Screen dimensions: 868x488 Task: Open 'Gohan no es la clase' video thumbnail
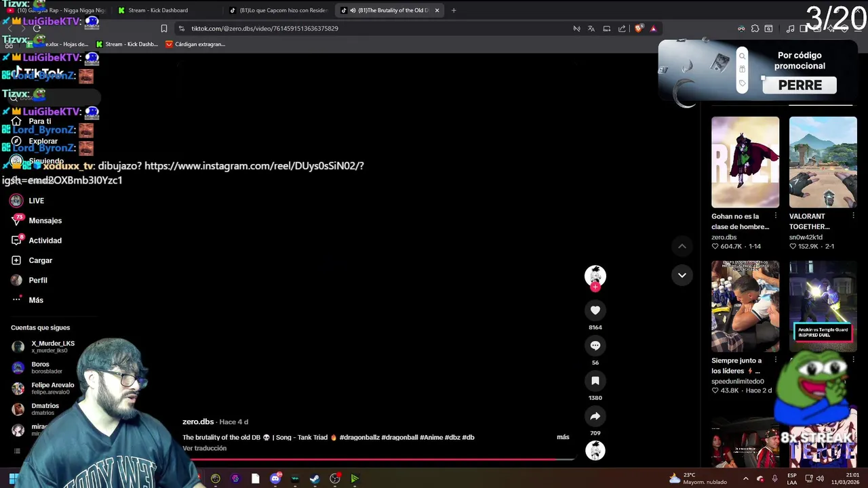tap(745, 162)
